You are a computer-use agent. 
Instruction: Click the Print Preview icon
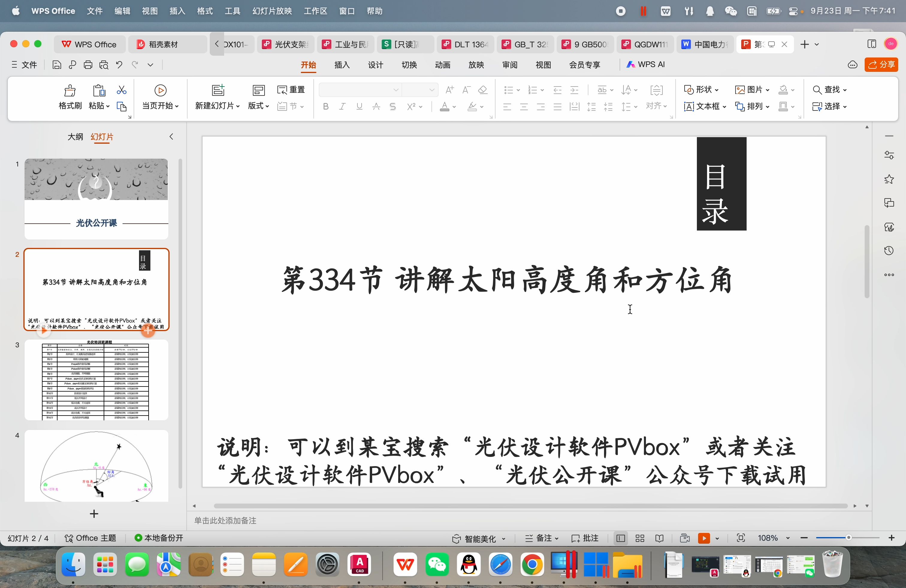tap(104, 65)
